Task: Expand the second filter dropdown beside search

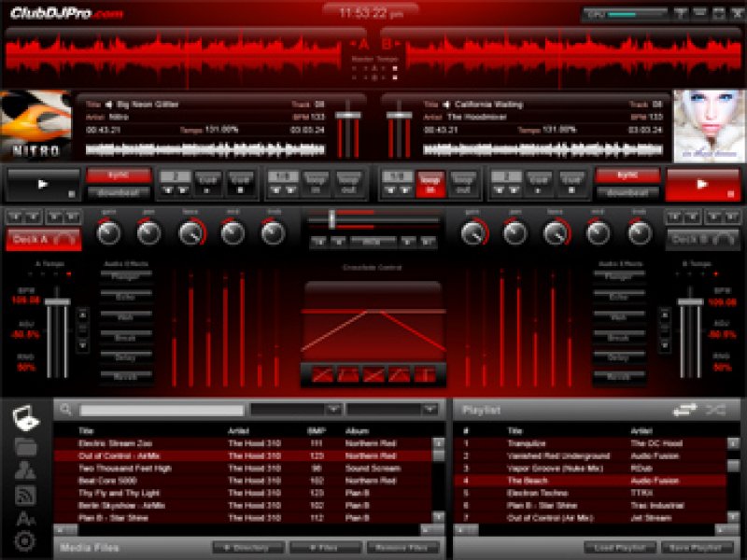Action: click(430, 410)
